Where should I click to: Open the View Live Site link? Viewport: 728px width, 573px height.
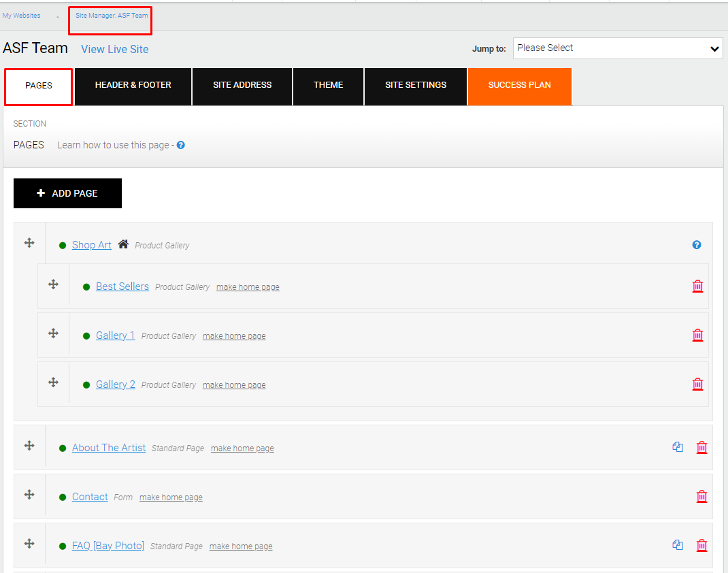coord(114,49)
